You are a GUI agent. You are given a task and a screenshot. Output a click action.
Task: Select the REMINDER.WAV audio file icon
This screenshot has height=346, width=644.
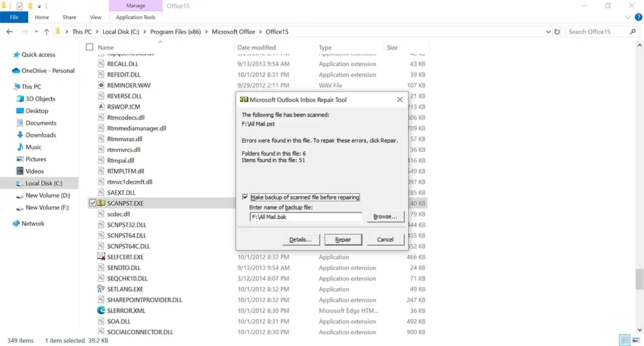pyautogui.click(x=101, y=86)
